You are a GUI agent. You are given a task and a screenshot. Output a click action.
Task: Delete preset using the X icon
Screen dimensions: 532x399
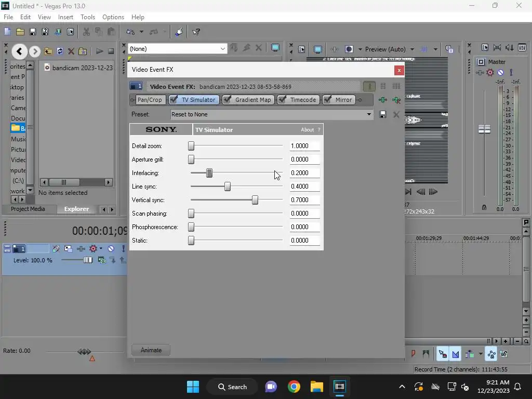(x=396, y=115)
